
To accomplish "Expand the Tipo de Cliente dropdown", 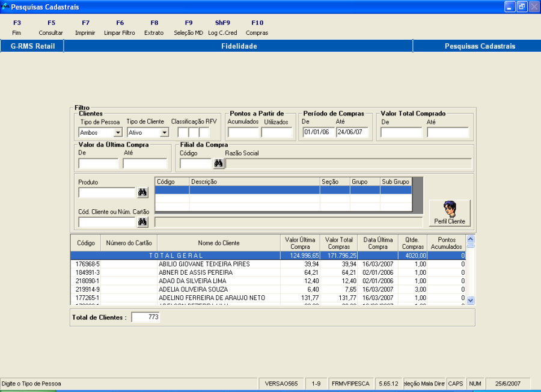I will pyautogui.click(x=164, y=132).
